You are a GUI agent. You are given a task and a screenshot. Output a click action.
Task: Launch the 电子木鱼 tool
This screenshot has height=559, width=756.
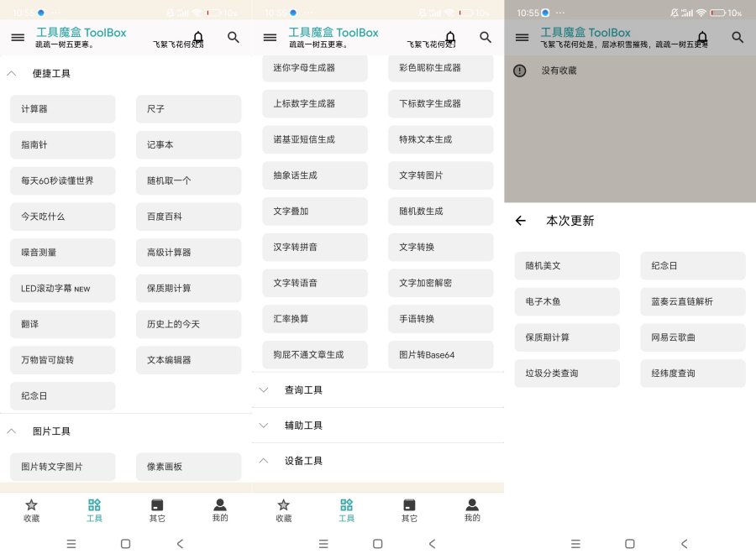[566, 301]
